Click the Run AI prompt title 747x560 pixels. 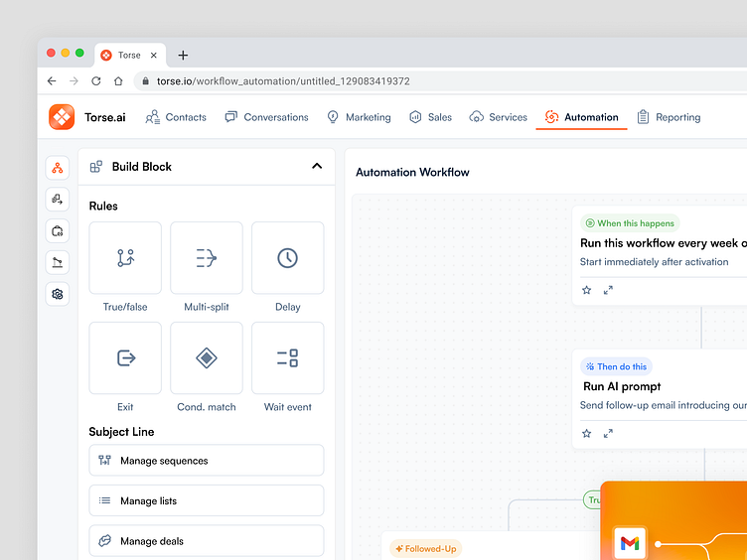(622, 386)
